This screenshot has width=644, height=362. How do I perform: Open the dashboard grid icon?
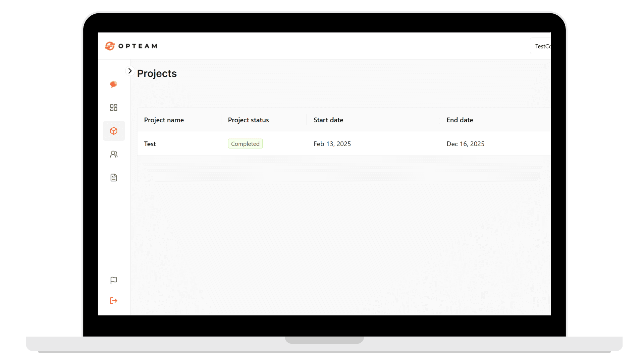click(x=114, y=108)
